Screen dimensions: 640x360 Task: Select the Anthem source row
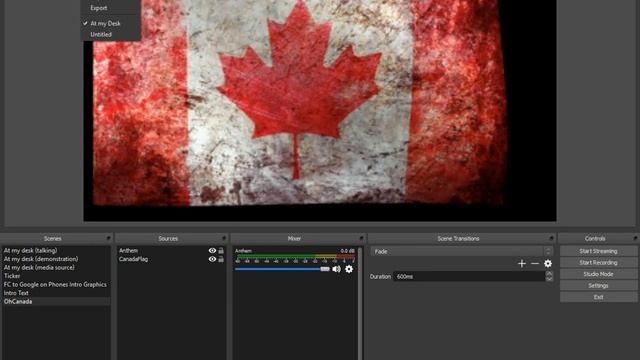click(171, 251)
